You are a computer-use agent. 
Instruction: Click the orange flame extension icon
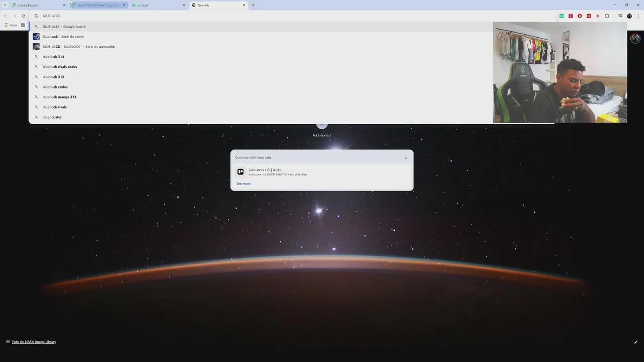598,16
